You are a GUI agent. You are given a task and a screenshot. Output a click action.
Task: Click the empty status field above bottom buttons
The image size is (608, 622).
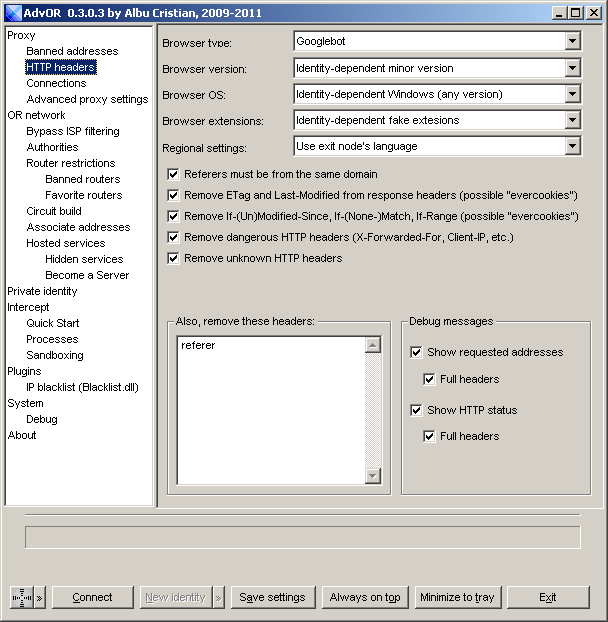pyautogui.click(x=303, y=538)
